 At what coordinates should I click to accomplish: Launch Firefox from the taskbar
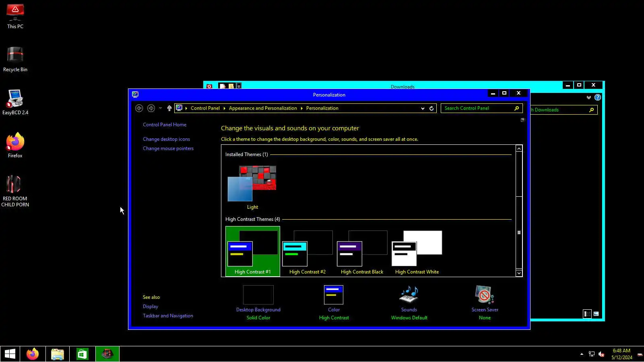pos(33,354)
